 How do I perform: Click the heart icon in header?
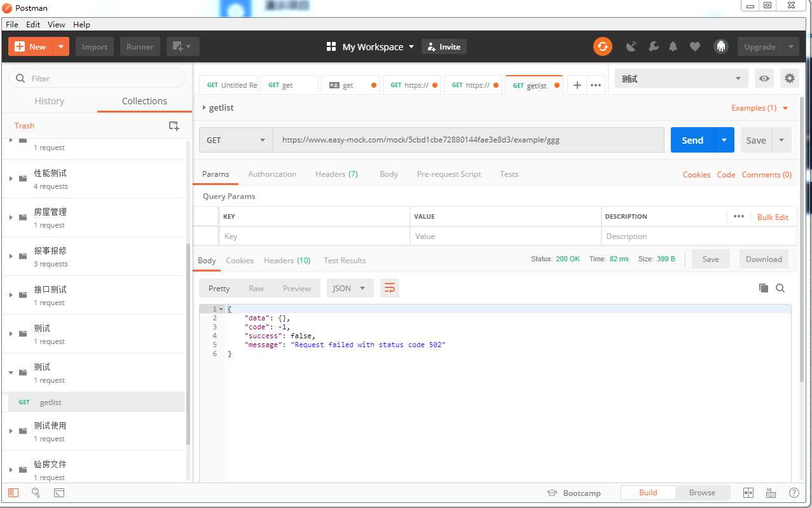tap(695, 46)
